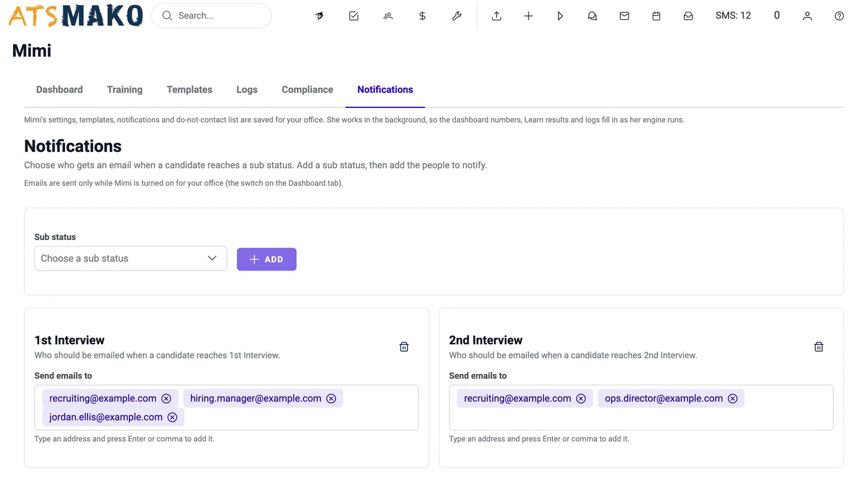Click the dollar sign icon
The image size is (868, 477).
tap(422, 16)
